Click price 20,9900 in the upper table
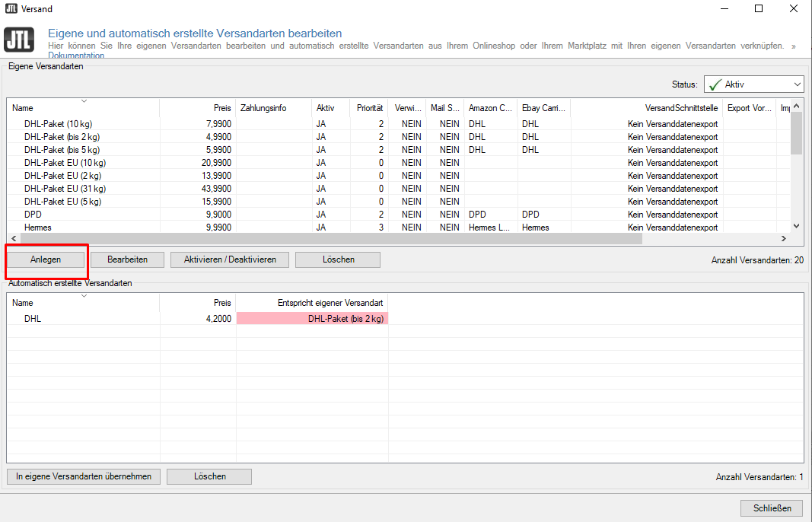812x522 pixels. coord(216,163)
